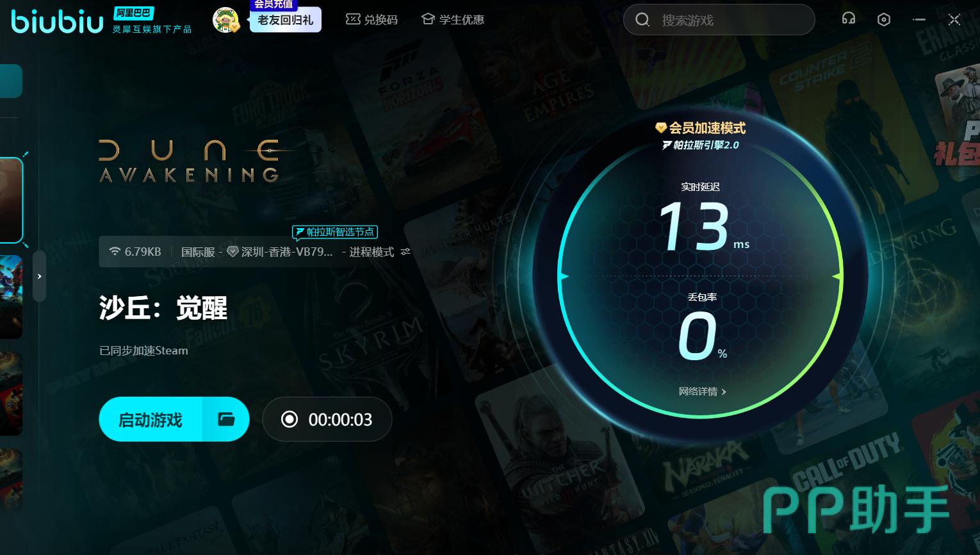Select the 学生优惠 menu item

coord(461,20)
